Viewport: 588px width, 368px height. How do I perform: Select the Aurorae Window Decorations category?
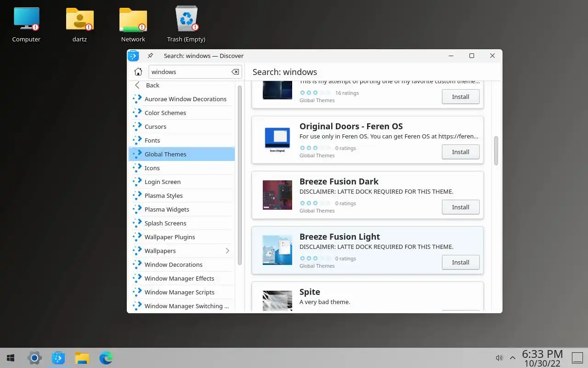pos(182,99)
